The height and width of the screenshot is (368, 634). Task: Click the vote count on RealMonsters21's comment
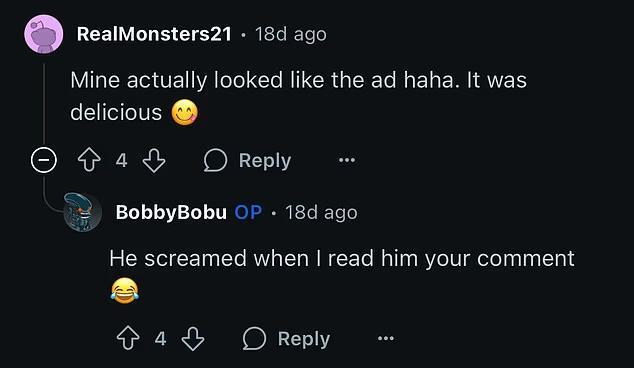click(121, 161)
